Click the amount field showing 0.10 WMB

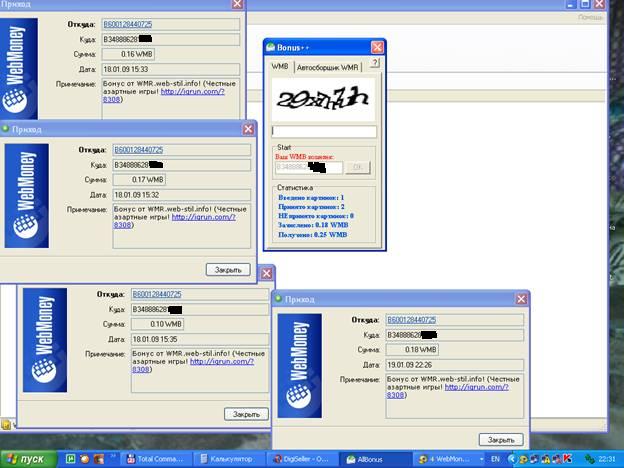[158, 324]
